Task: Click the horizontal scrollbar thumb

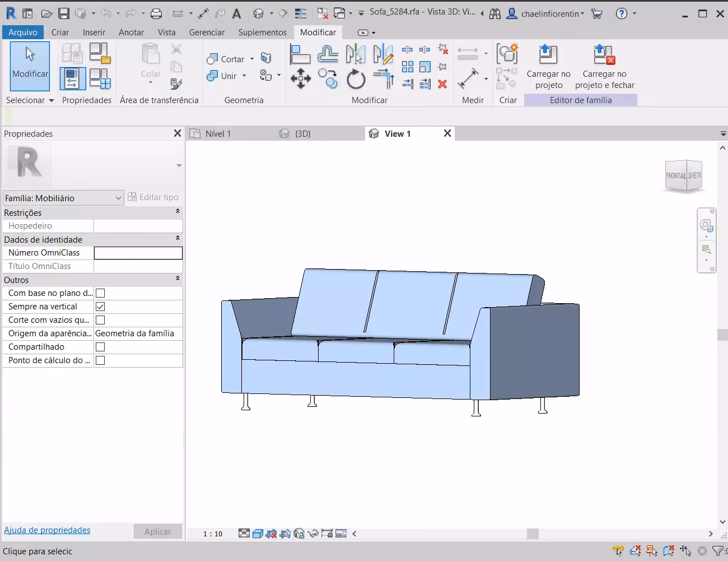Action: (x=533, y=534)
